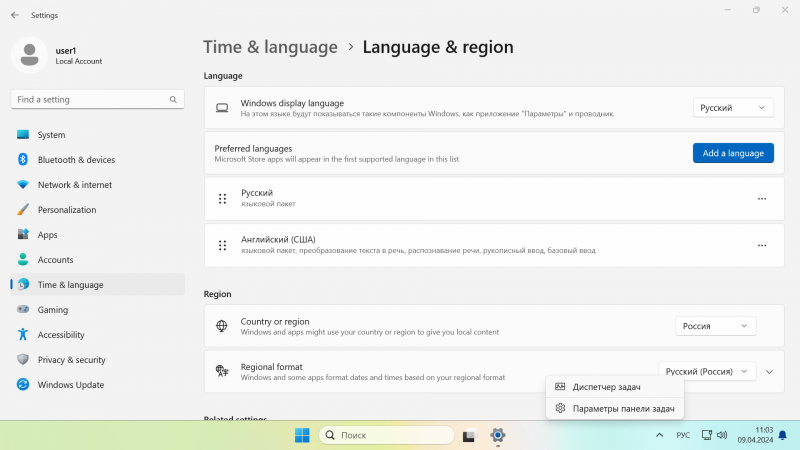The image size is (800, 450).
Task: Click the volume speaker tray icon
Action: tap(722, 435)
